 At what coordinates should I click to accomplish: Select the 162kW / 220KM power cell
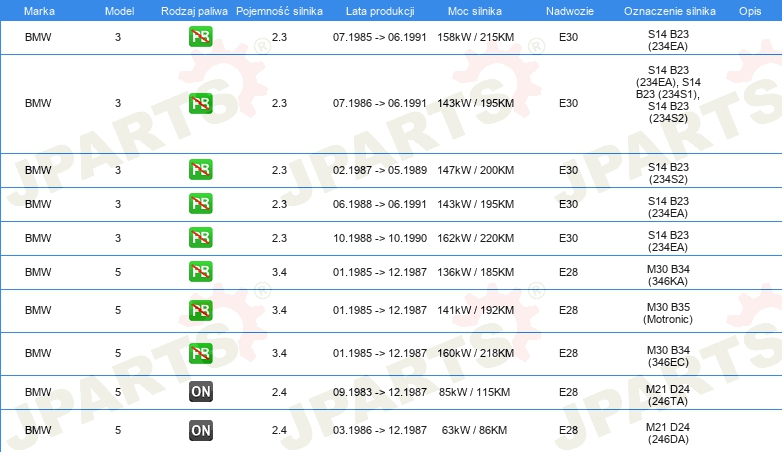pos(475,238)
